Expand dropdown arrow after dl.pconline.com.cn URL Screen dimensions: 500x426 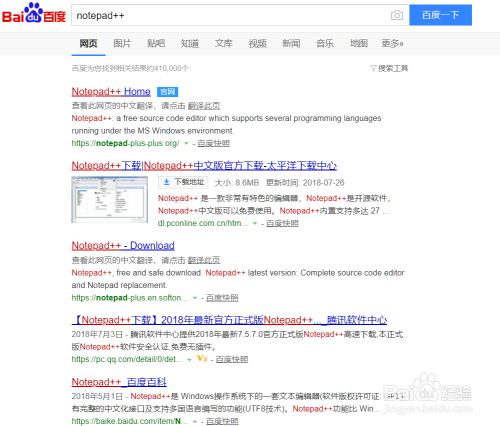pos(255,223)
